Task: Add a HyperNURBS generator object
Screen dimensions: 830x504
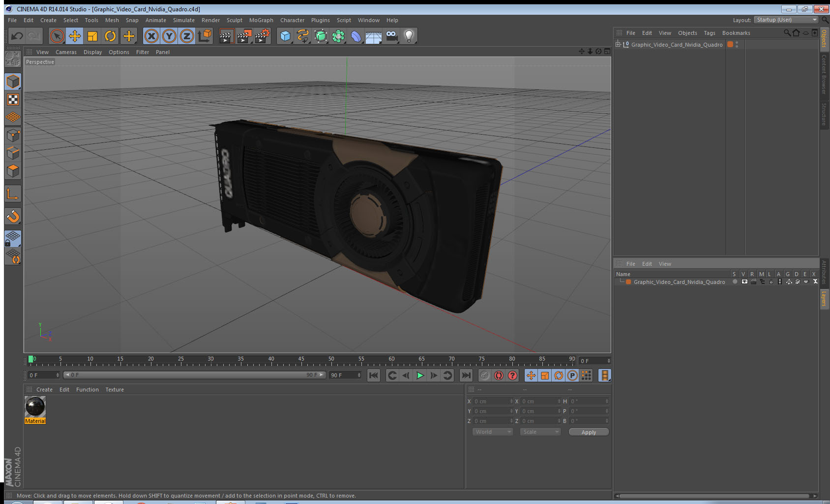Action: (x=321, y=36)
